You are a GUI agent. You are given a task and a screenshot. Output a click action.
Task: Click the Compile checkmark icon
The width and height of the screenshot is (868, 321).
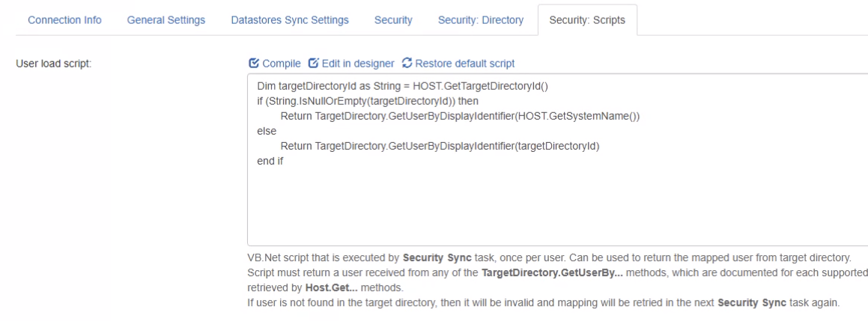point(253,64)
